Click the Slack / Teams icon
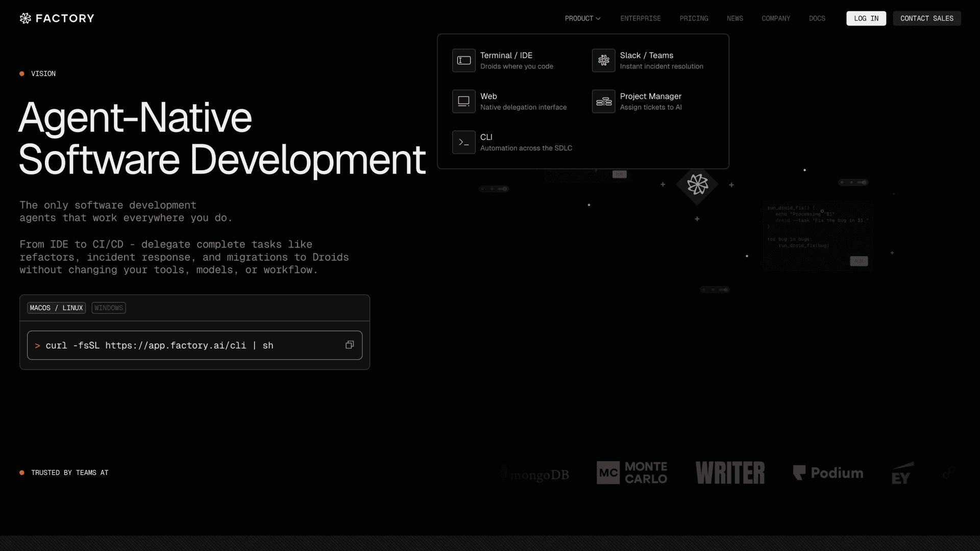Screen dimensions: 980x551 click(x=603, y=60)
